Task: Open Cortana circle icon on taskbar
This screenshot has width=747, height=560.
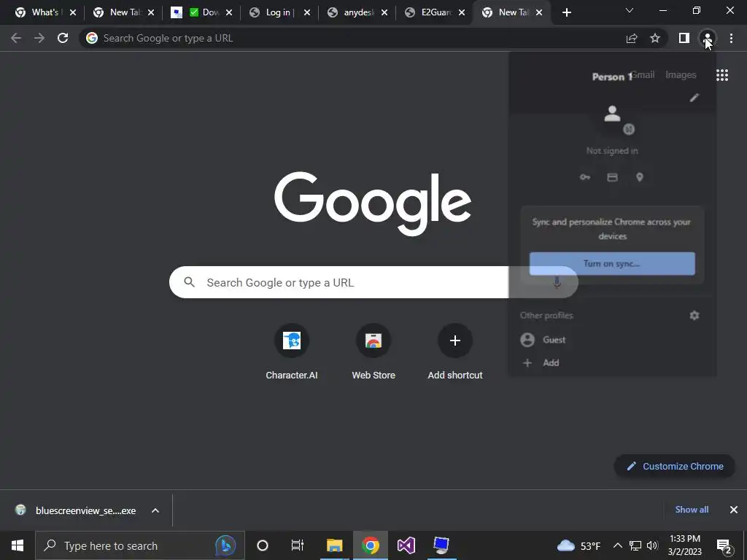Action: 263,545
